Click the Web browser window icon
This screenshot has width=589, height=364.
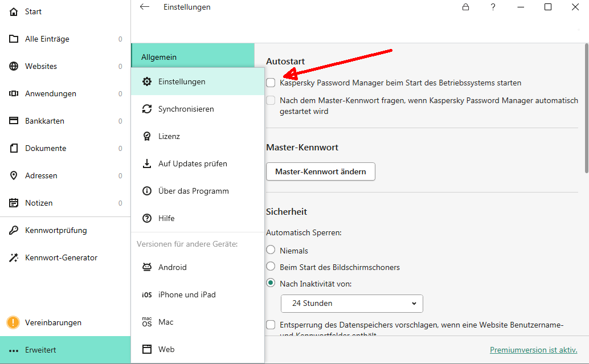click(x=147, y=349)
